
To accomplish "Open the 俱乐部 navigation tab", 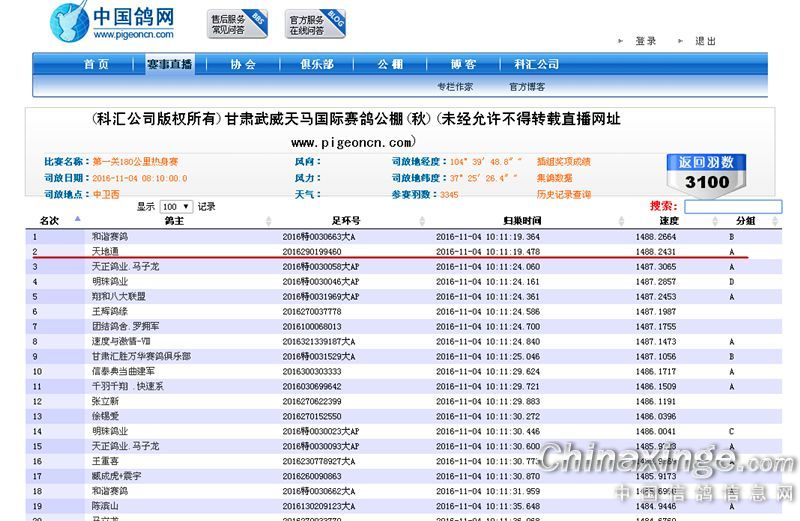I will tap(317, 64).
